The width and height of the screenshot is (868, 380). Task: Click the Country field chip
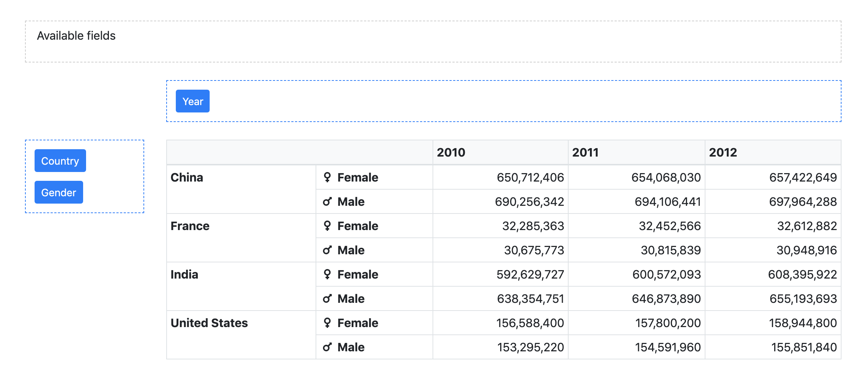point(60,161)
